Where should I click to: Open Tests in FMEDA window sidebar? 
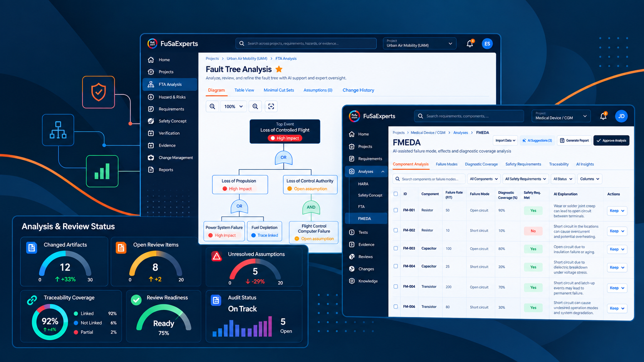click(366, 232)
